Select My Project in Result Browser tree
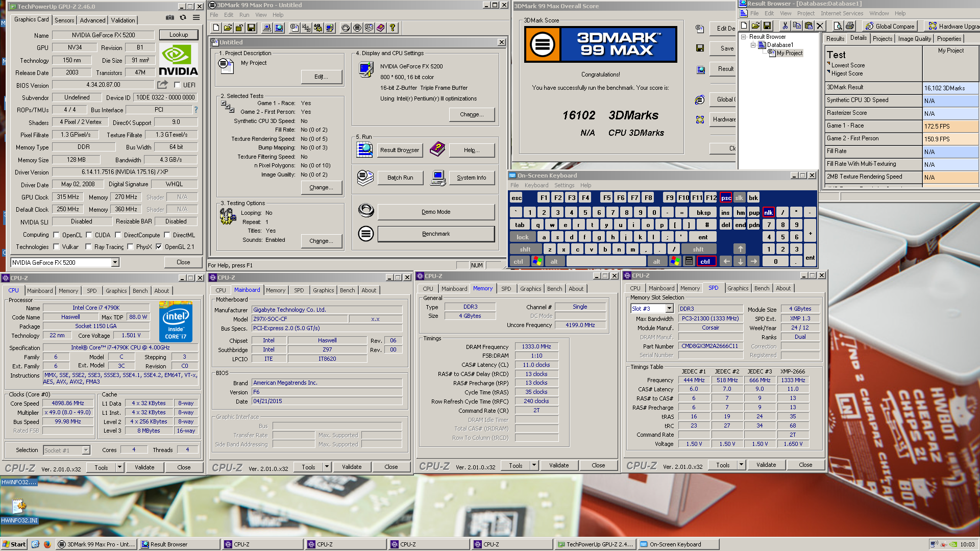980x551 pixels. click(x=790, y=53)
